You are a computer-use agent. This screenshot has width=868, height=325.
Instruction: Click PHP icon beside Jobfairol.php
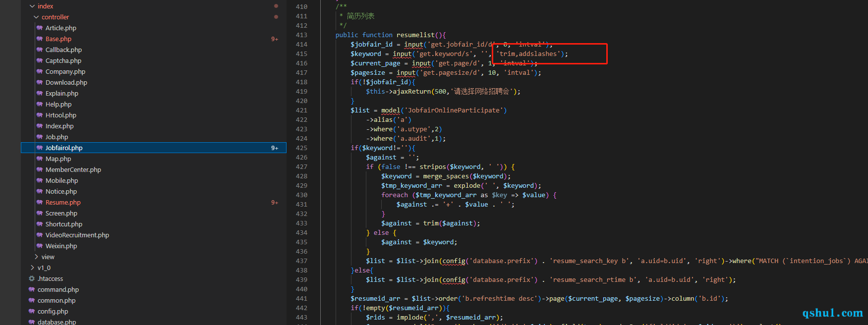pos(40,148)
